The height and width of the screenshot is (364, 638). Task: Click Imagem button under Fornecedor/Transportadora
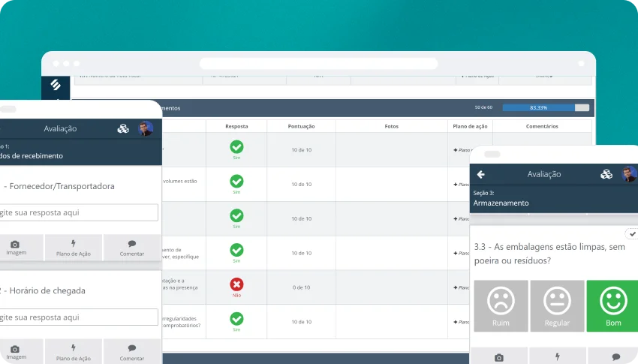[x=15, y=248]
